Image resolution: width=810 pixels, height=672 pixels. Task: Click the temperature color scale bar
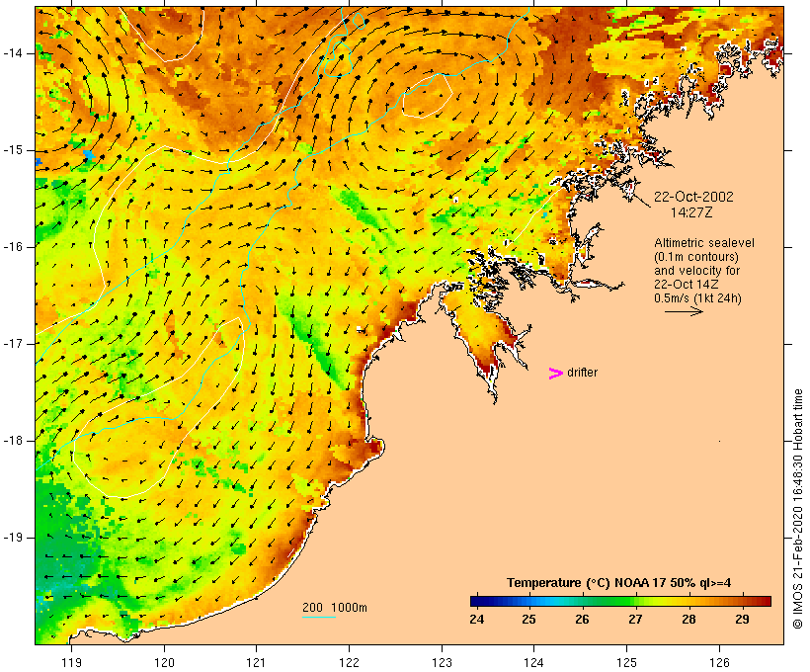pos(620,601)
